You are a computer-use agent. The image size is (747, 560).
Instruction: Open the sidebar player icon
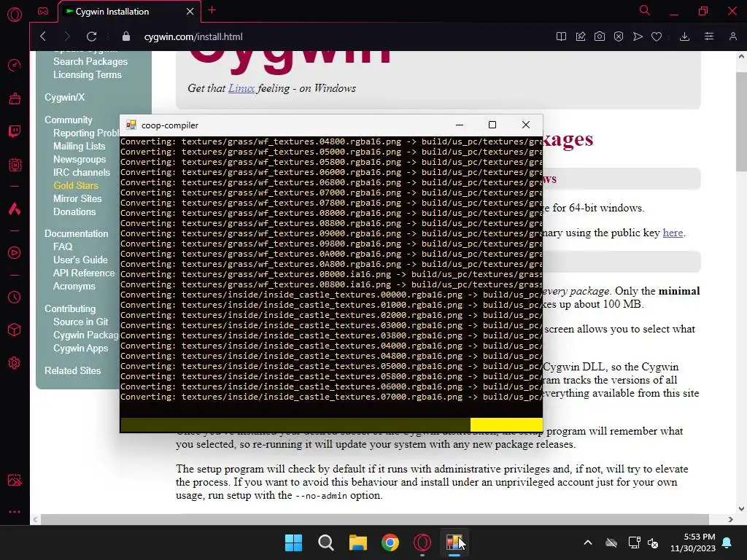tap(15, 252)
